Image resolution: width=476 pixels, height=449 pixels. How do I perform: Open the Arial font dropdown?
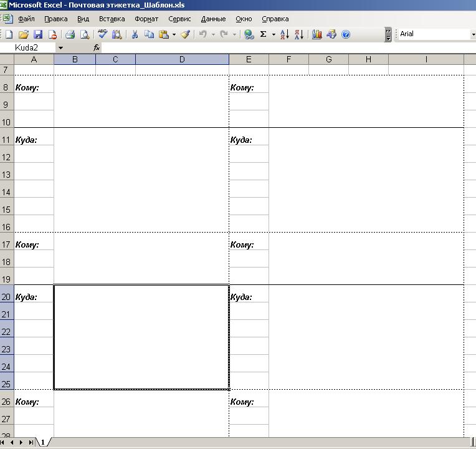click(x=472, y=34)
